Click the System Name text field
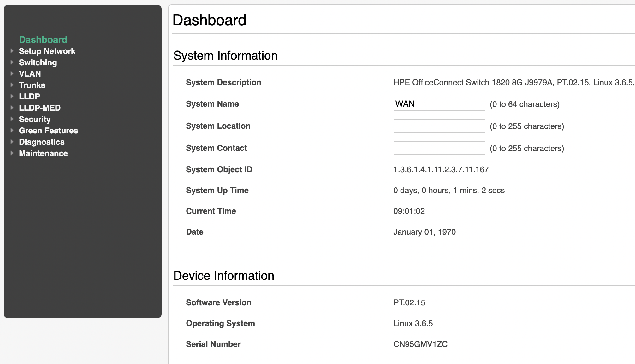The width and height of the screenshot is (635, 364). click(439, 104)
